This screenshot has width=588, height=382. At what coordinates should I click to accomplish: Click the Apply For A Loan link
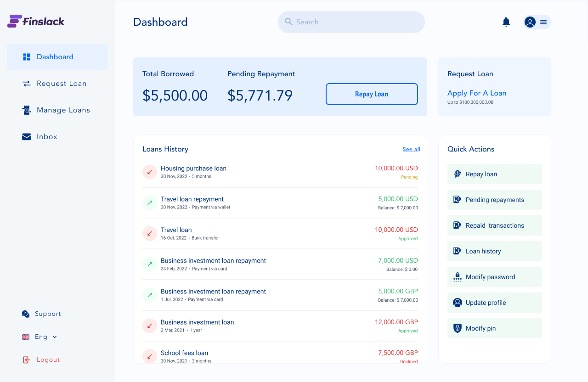pyautogui.click(x=476, y=93)
